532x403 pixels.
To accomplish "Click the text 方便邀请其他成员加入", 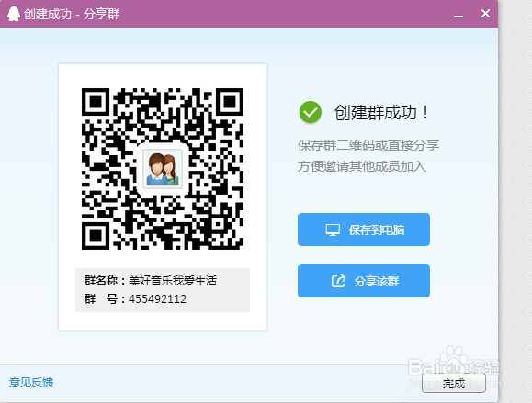I will coord(362,166).
